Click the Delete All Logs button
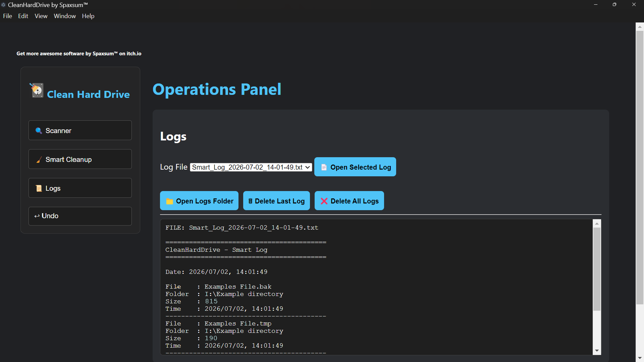 tap(349, 201)
